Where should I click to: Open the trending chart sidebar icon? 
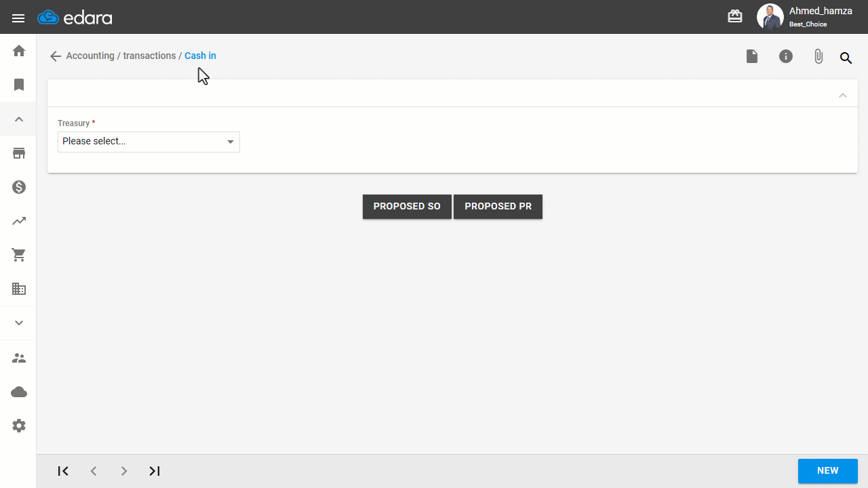pos(19,221)
